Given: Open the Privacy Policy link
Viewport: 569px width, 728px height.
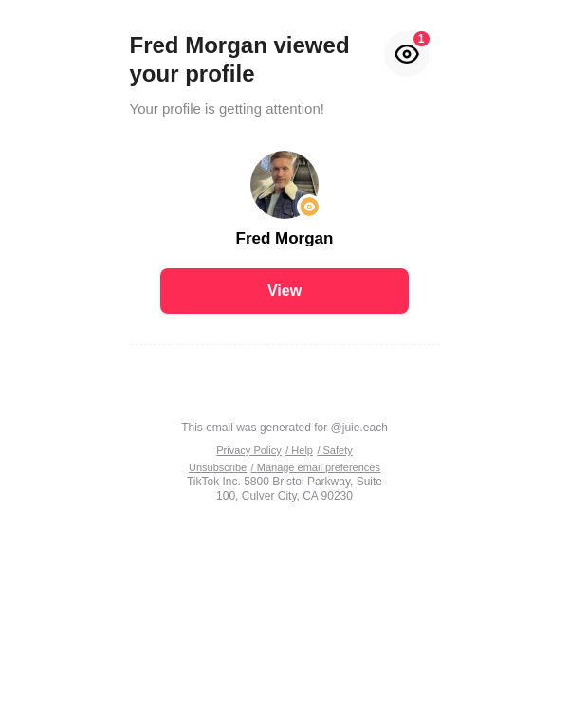Looking at the screenshot, I should tap(248, 450).
